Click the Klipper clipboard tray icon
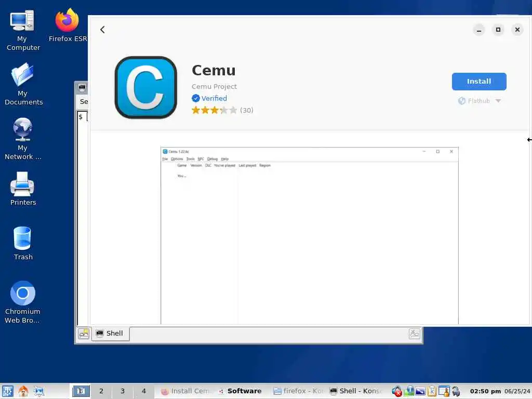Screen dimensions: 532x399 (x=432, y=391)
